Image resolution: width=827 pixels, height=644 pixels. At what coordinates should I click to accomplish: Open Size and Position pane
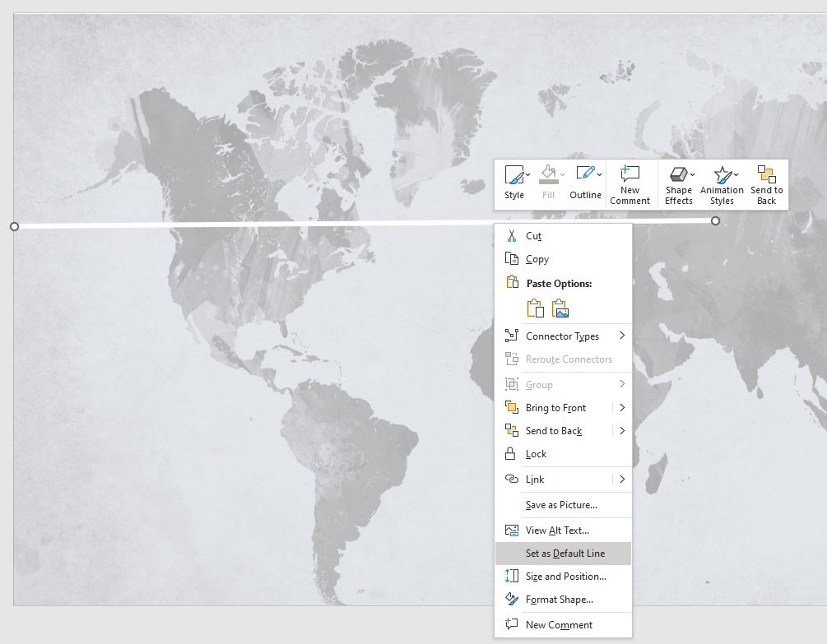pos(564,577)
